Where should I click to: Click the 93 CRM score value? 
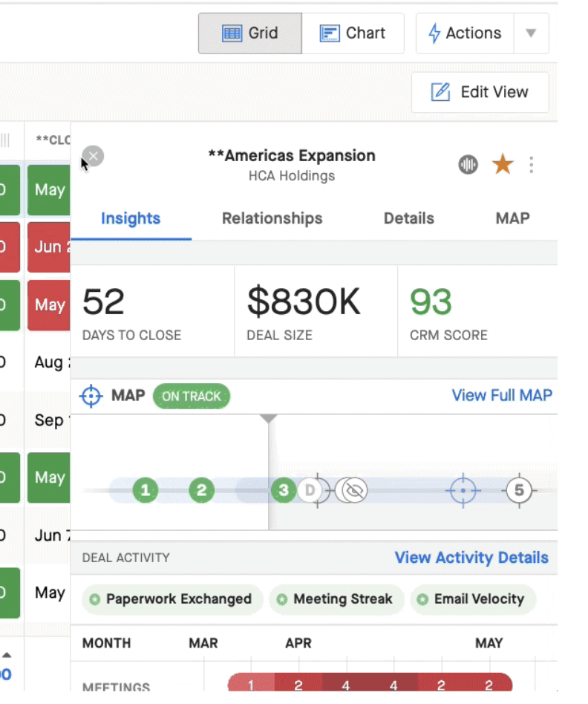coord(431,302)
